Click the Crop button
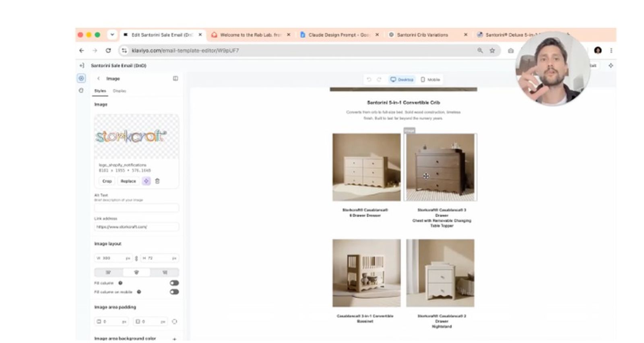Image resolution: width=644 pixels, height=343 pixels. [x=107, y=181]
